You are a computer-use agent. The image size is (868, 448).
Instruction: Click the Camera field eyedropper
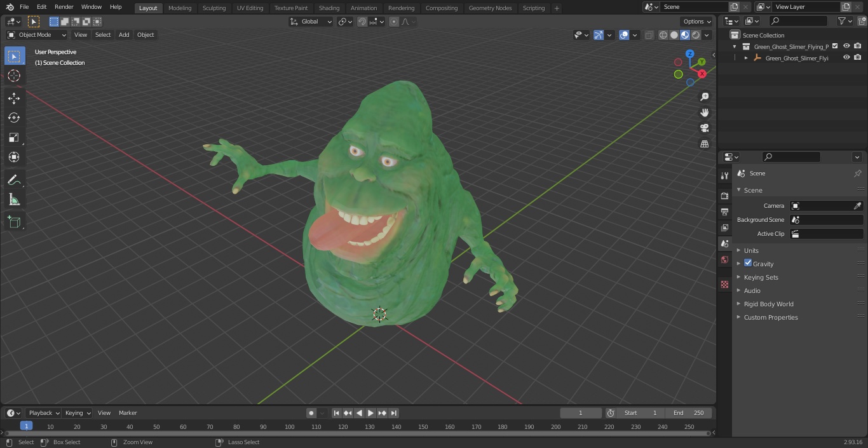[x=857, y=206]
